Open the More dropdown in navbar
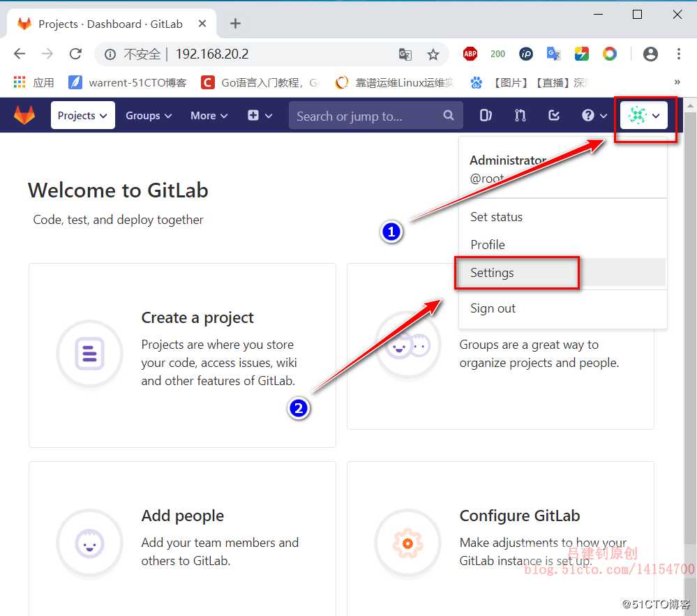 click(209, 116)
